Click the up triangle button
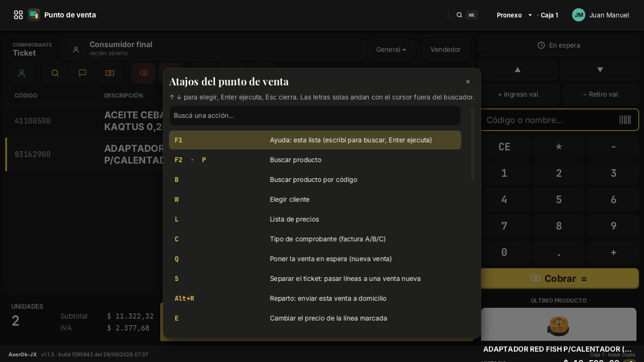The width and height of the screenshot is (644, 362). pos(518,70)
